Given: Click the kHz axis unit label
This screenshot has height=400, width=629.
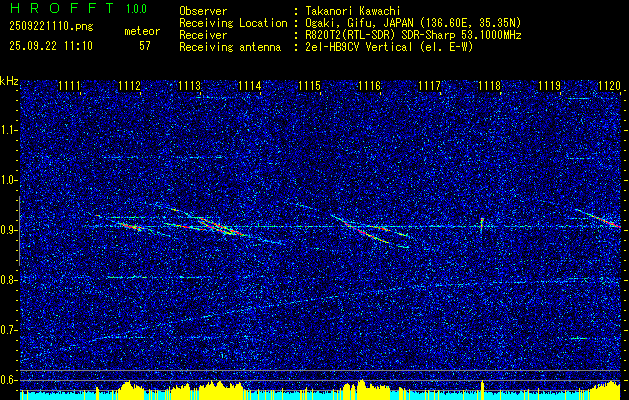Looking at the screenshot, I should coord(9,81).
